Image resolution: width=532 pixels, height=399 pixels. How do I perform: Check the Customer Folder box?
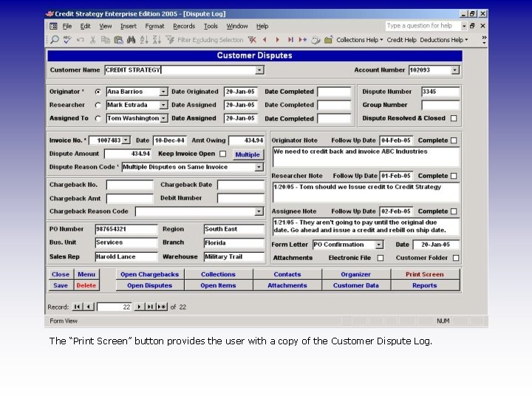[456, 258]
